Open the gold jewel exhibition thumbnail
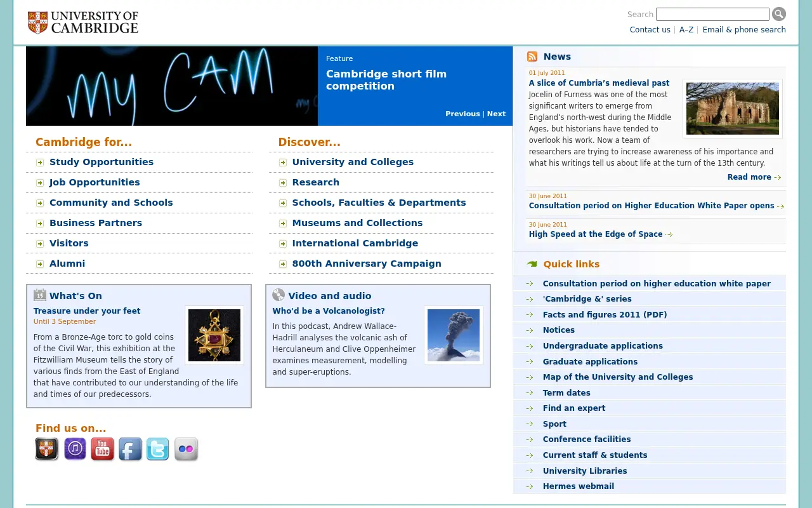 click(x=214, y=335)
